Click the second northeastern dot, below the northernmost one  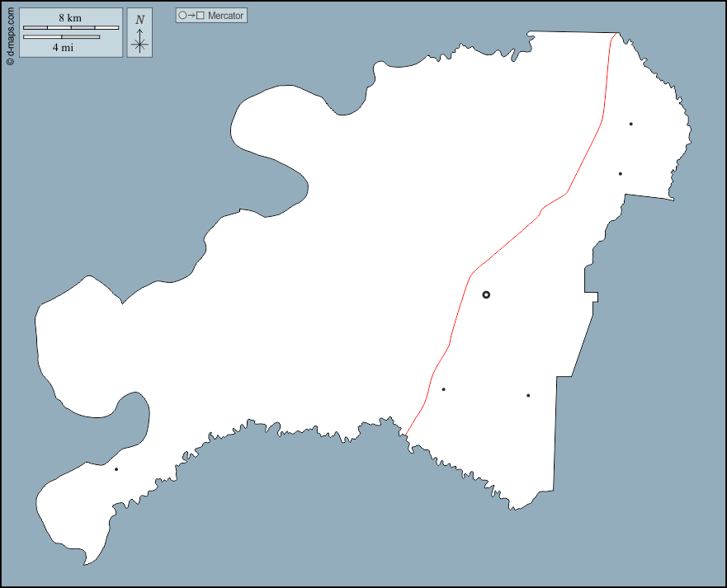click(x=620, y=173)
